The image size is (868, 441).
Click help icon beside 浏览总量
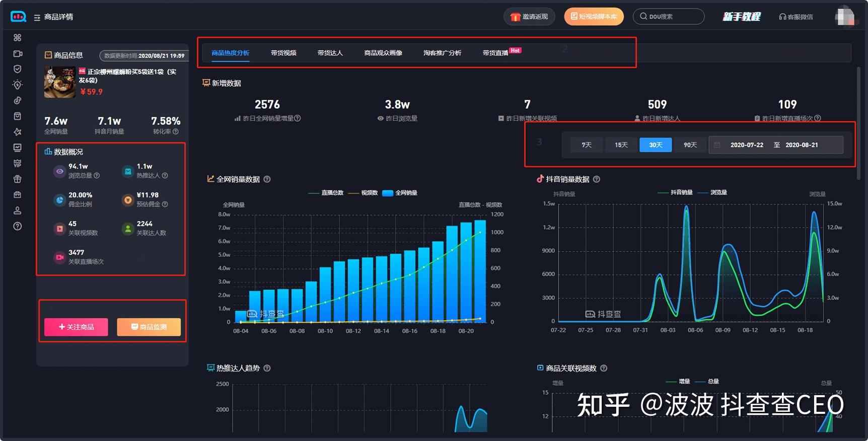pos(97,176)
